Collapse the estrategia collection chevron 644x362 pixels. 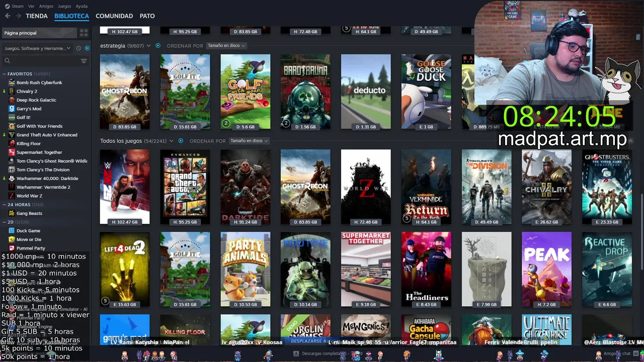[x=148, y=46]
